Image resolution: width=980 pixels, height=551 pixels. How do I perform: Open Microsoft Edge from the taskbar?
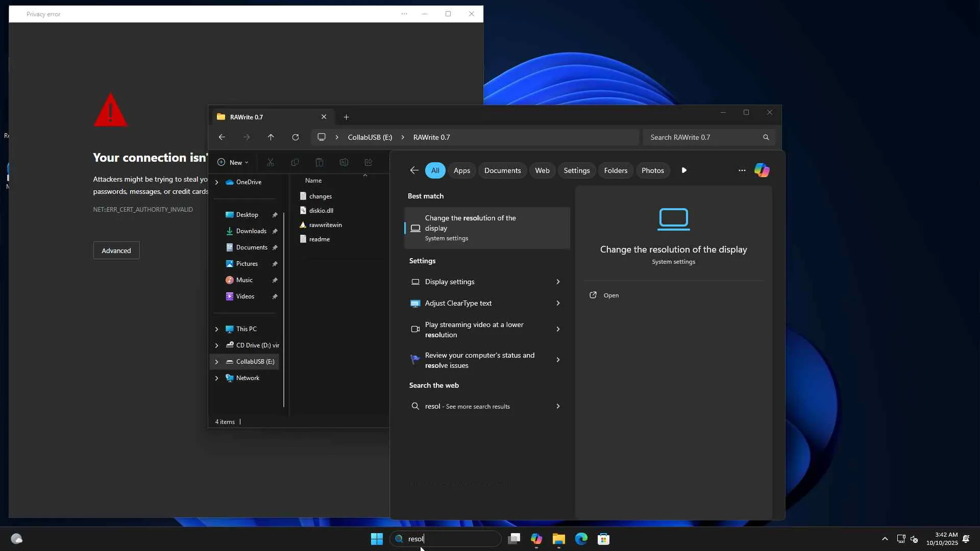click(x=581, y=539)
